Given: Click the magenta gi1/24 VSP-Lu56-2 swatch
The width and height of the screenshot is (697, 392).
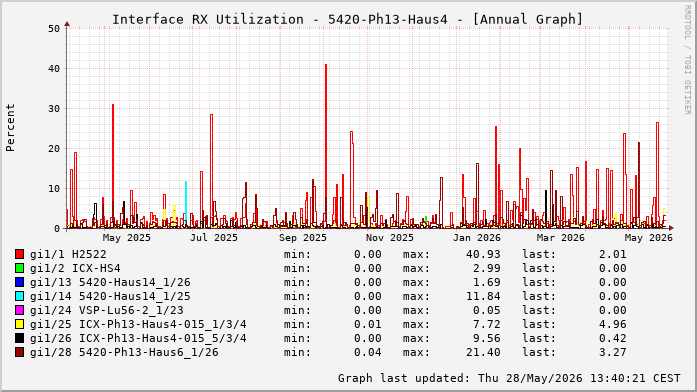Looking at the screenshot, I should [20, 310].
